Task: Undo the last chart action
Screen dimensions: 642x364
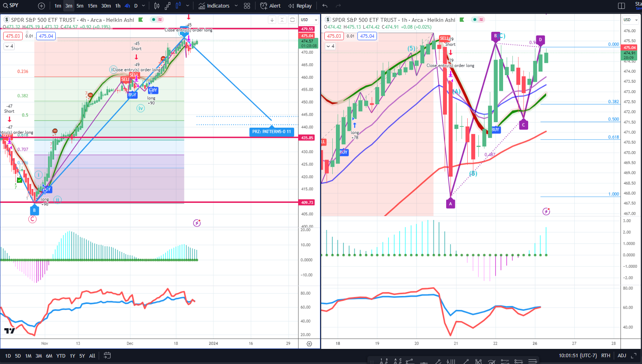Action: [325, 6]
